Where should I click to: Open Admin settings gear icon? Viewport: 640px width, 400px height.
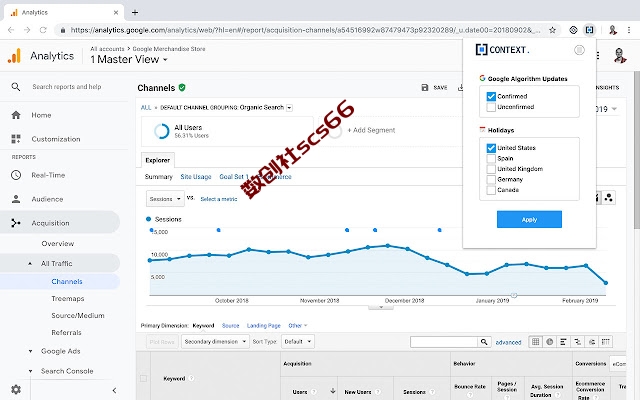click(x=16, y=389)
